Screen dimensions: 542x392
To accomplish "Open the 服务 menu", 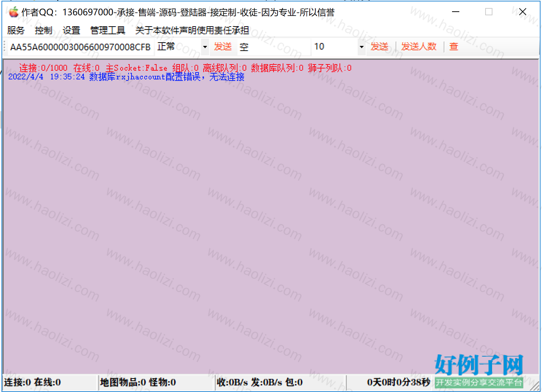I will (16, 30).
